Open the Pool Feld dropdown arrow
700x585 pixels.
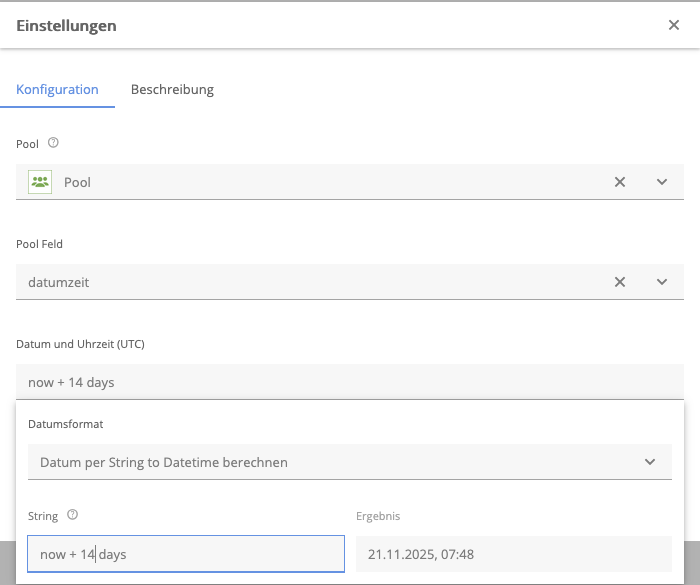pyautogui.click(x=662, y=282)
